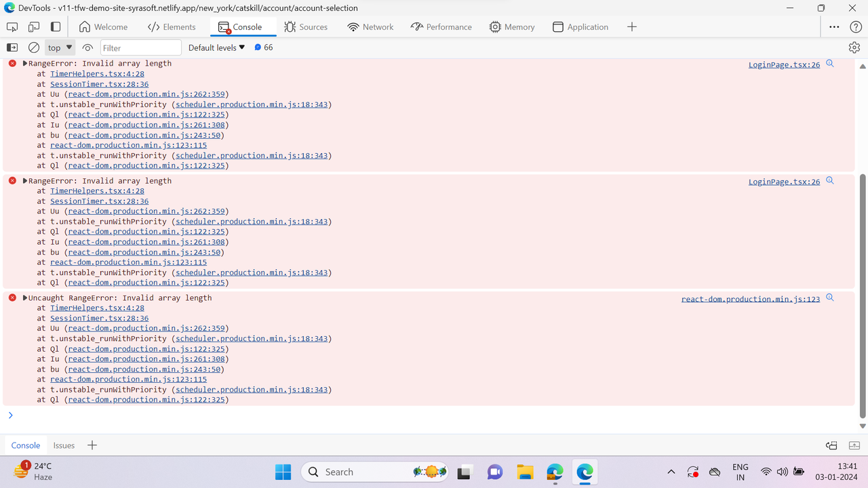Screen dimensions: 868x488
Task: Switch to the Issues drawer tab
Action: click(x=64, y=445)
